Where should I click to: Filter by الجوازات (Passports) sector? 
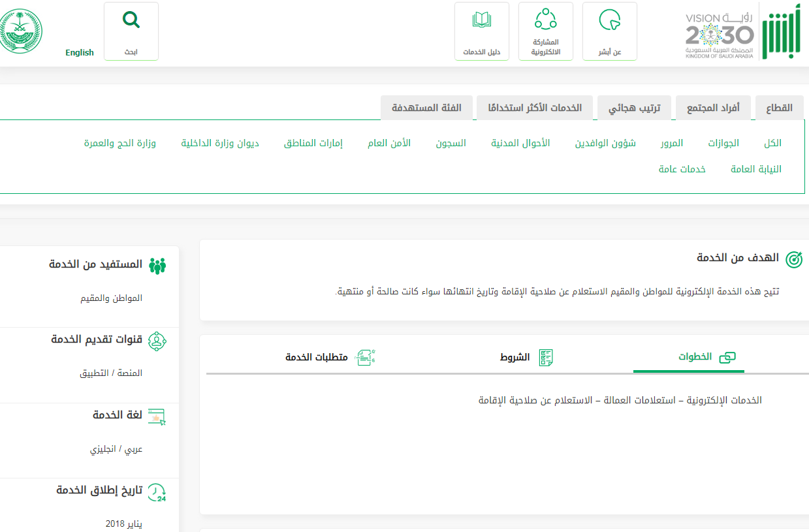[723, 143]
